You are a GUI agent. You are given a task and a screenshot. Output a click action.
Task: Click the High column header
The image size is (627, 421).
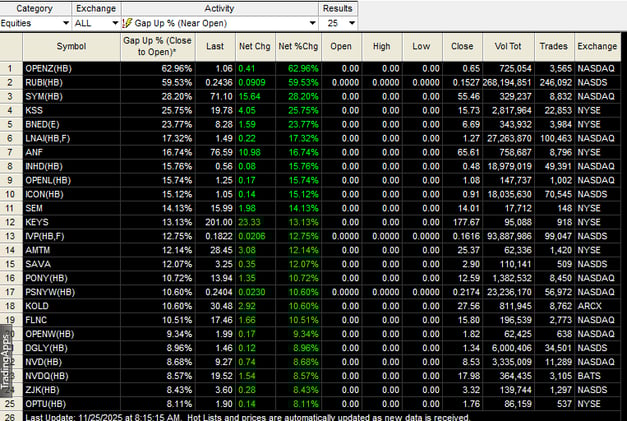[382, 46]
